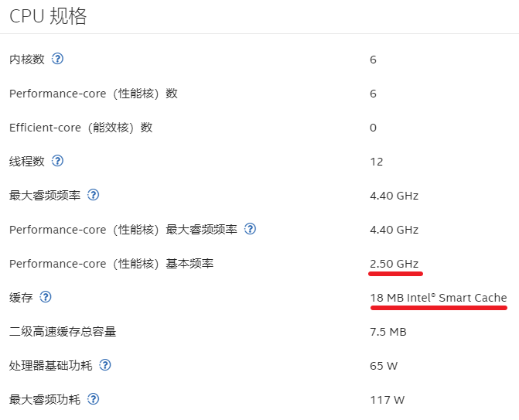Click the Efficient-core（能效核）数 label
The width and height of the screenshot is (519, 420).
click(x=80, y=128)
